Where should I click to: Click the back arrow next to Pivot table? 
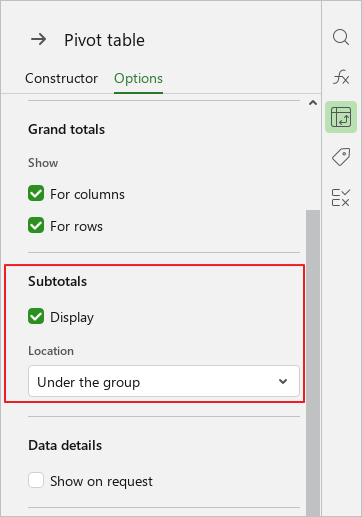click(39, 40)
